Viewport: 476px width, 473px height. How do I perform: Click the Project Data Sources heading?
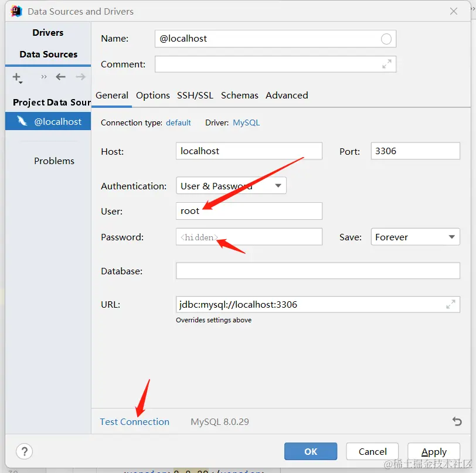(x=52, y=103)
